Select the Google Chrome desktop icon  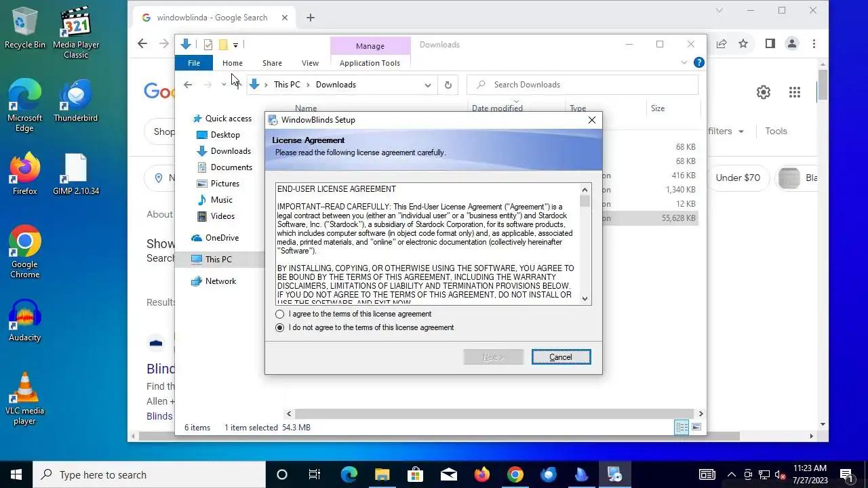coord(25,252)
